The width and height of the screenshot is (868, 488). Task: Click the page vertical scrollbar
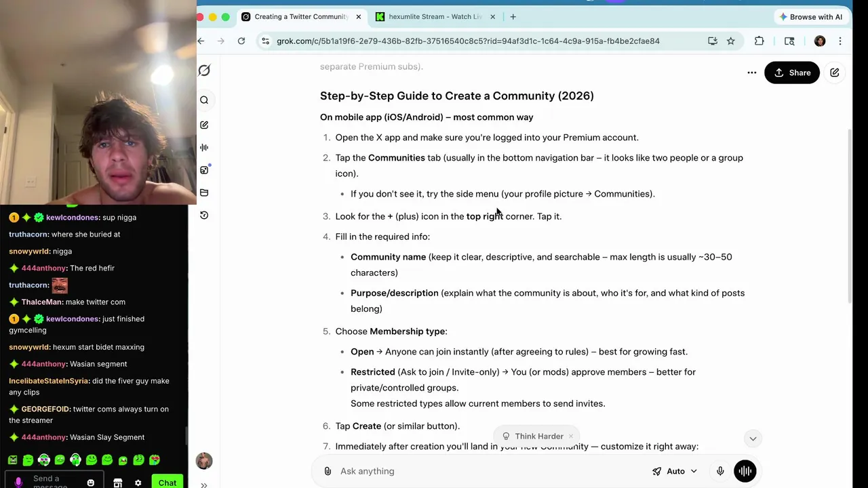tap(850, 217)
